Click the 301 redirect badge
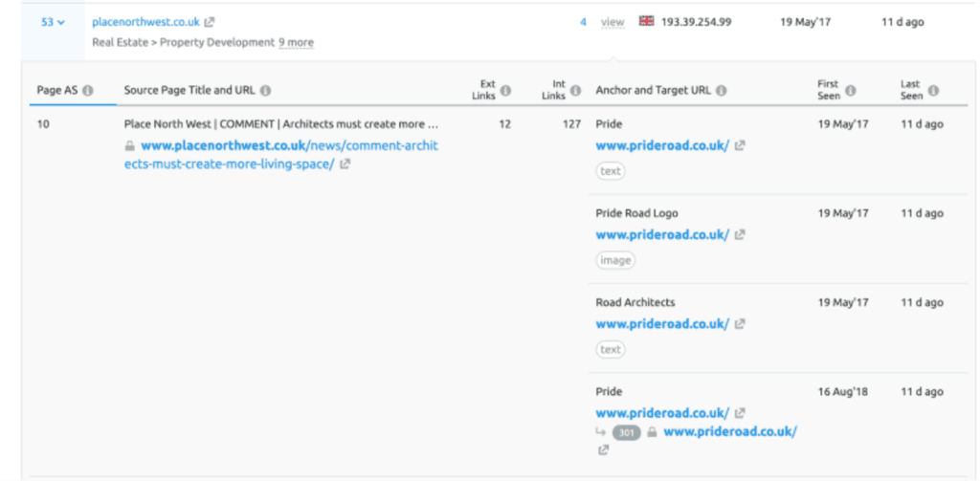The width and height of the screenshot is (980, 481). tap(627, 432)
